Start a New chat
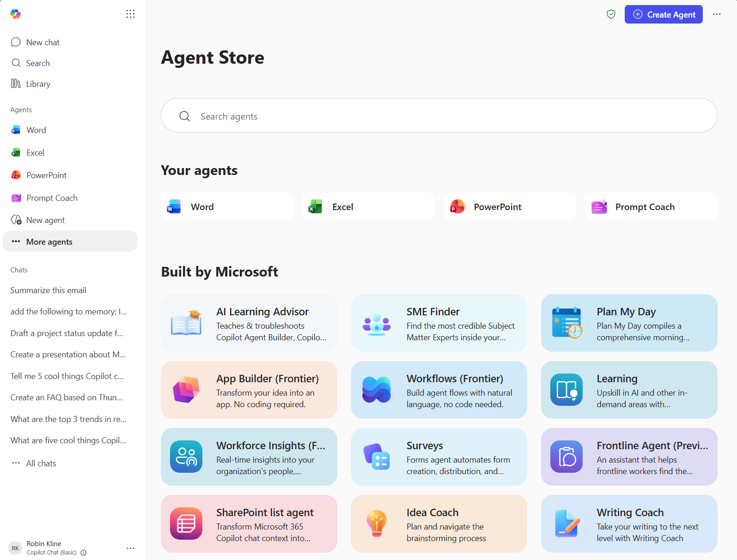Viewport: 737px width, 560px height. 70,42
